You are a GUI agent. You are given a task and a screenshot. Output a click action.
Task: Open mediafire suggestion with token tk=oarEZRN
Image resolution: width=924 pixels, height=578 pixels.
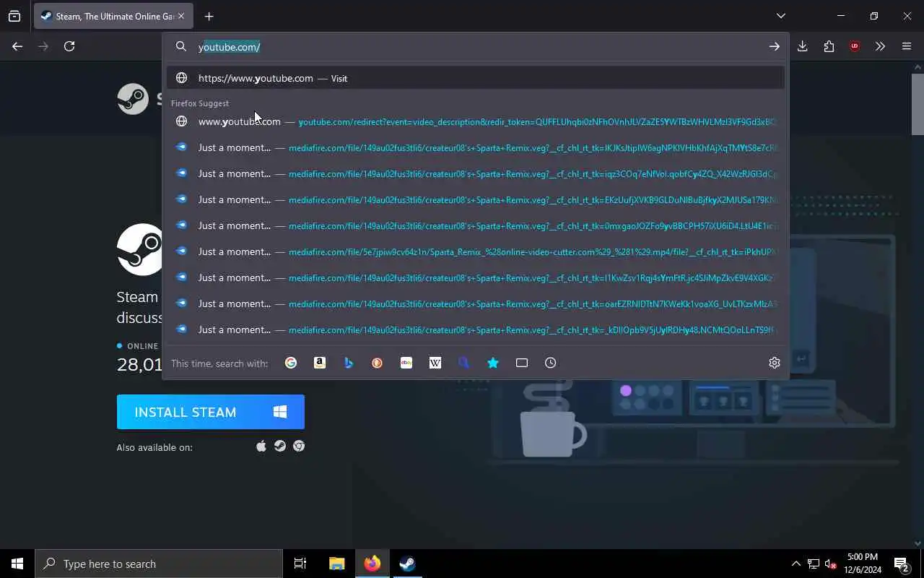pyautogui.click(x=476, y=303)
